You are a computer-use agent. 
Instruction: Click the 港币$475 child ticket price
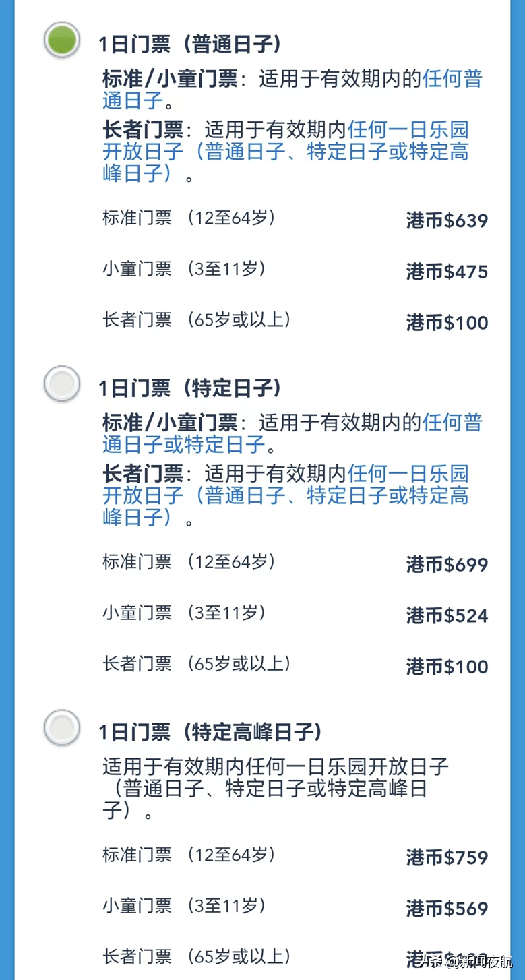point(447,272)
